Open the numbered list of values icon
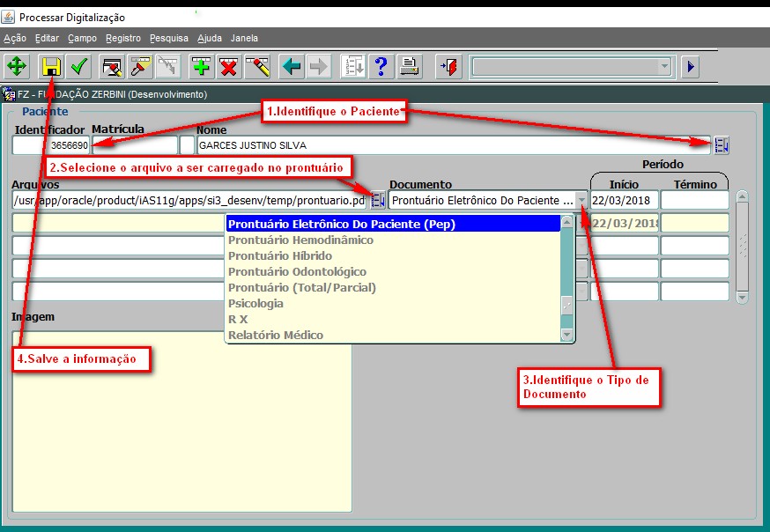The width and height of the screenshot is (770, 532). click(353, 66)
